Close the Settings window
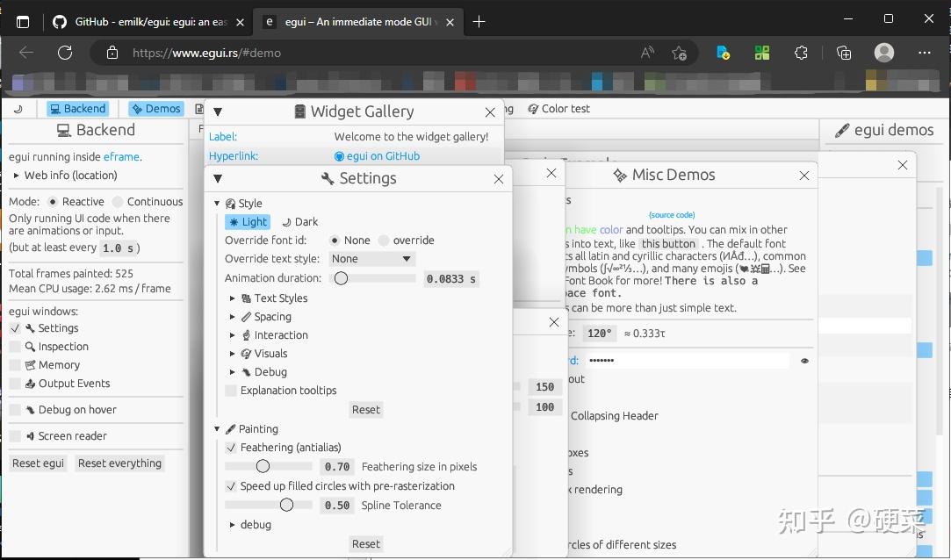Viewport: 951px width, 560px height. [x=499, y=179]
